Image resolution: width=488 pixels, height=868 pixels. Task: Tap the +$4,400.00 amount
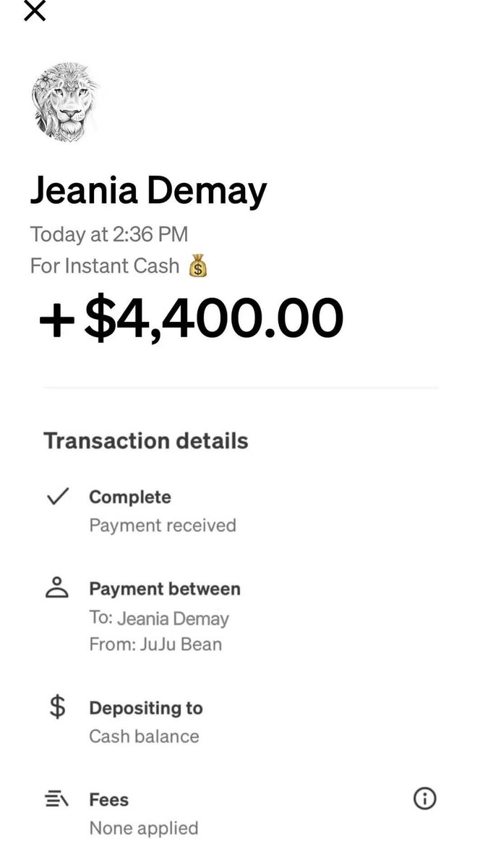click(191, 318)
